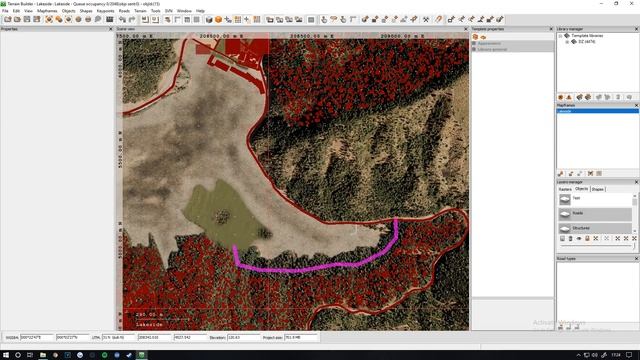640x360 pixels.
Task: Open the Help menu
Action: [200, 11]
